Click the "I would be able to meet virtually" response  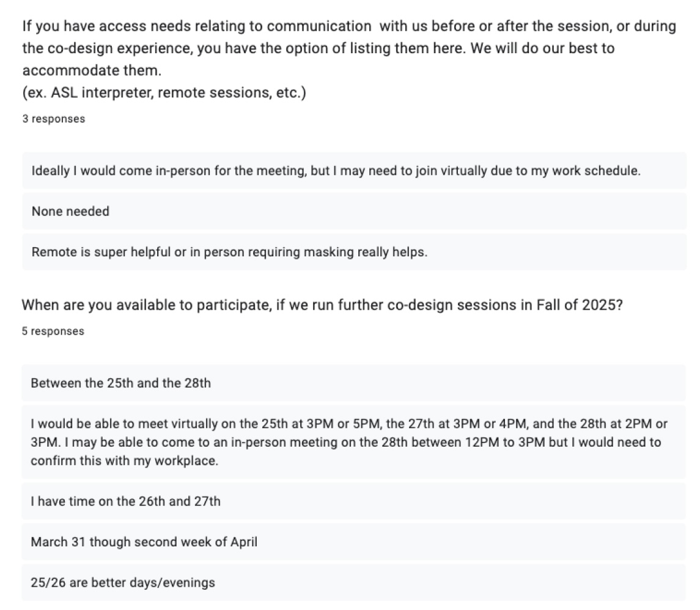pyautogui.click(x=353, y=442)
